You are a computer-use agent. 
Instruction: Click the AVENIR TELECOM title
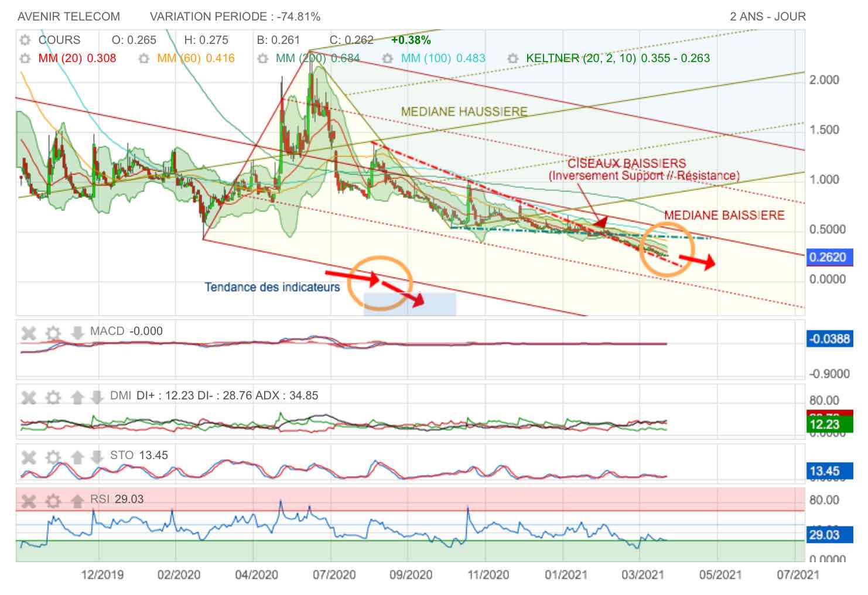click(x=69, y=16)
